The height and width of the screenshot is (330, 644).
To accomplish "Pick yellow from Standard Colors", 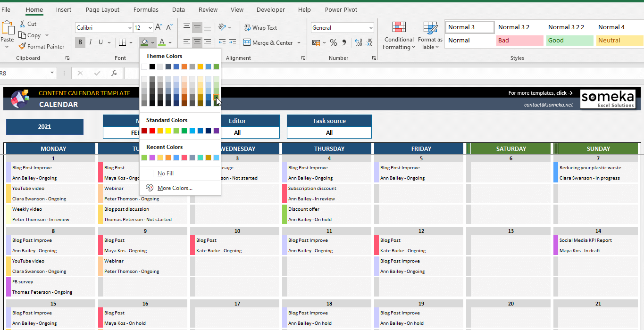I will (x=168, y=131).
